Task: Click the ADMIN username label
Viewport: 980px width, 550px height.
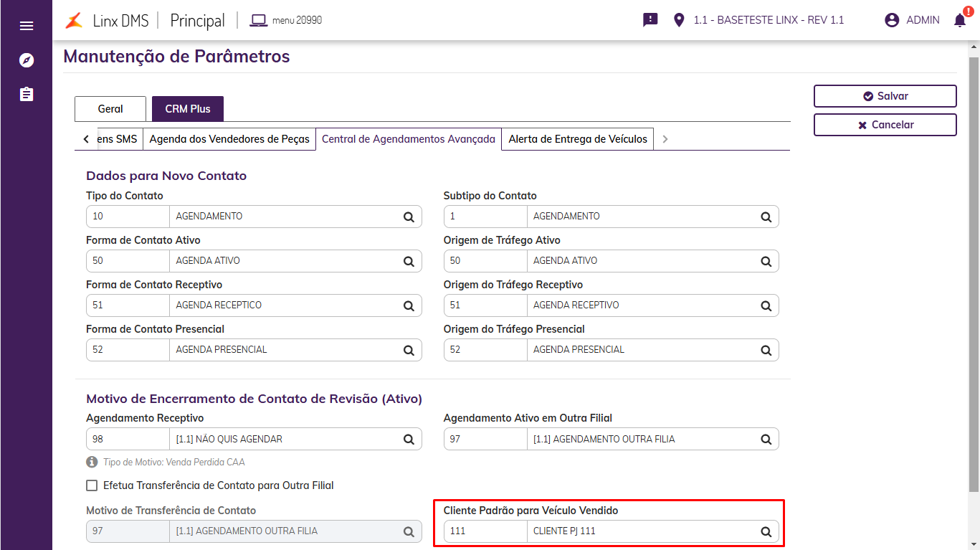Action: pyautogui.click(x=923, y=20)
